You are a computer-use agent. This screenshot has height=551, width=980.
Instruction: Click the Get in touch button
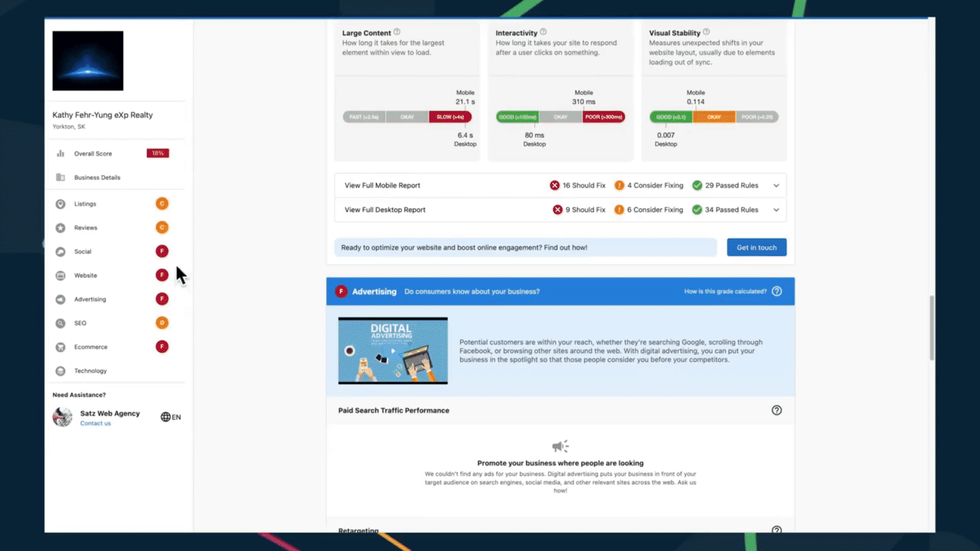[756, 247]
